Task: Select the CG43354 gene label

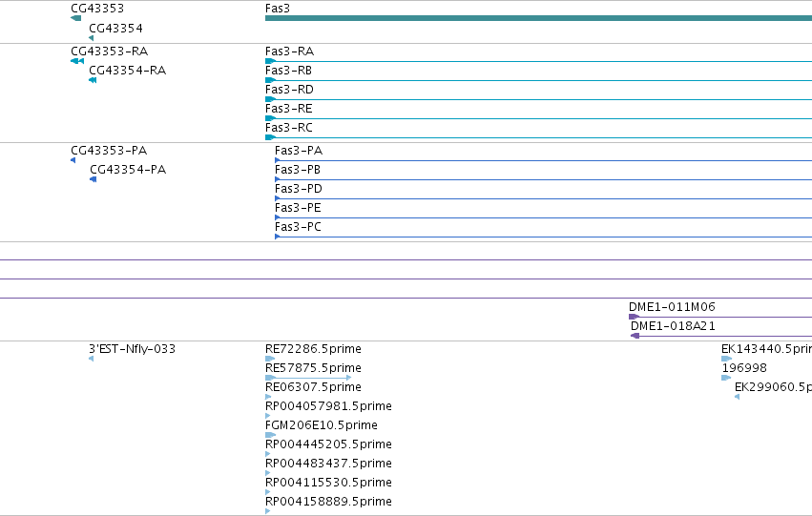Action: point(116,28)
